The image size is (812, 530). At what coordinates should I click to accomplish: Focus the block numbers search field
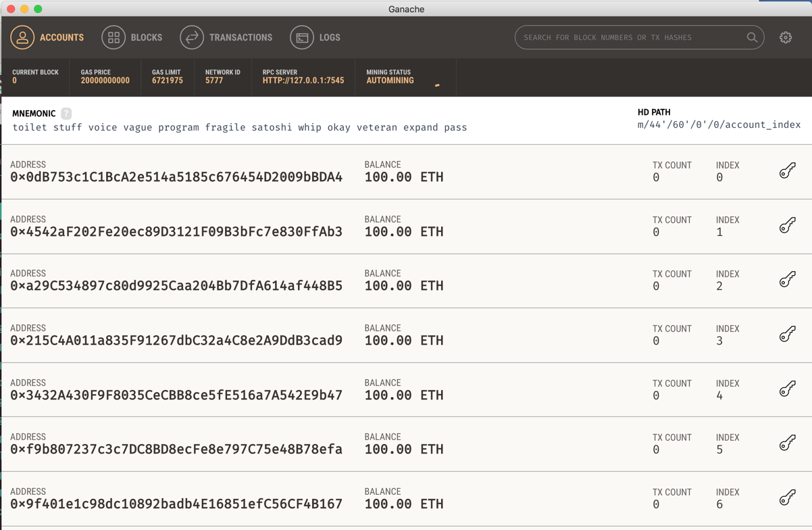pos(632,38)
